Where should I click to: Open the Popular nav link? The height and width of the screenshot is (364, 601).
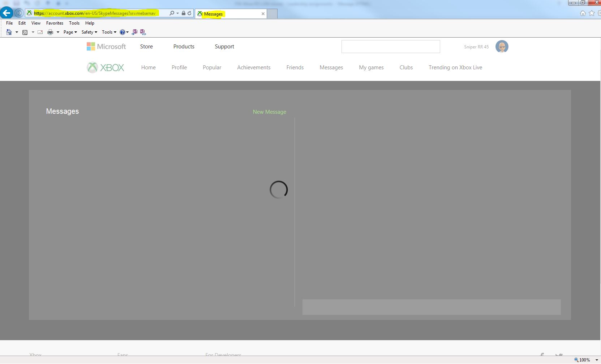[212, 68]
